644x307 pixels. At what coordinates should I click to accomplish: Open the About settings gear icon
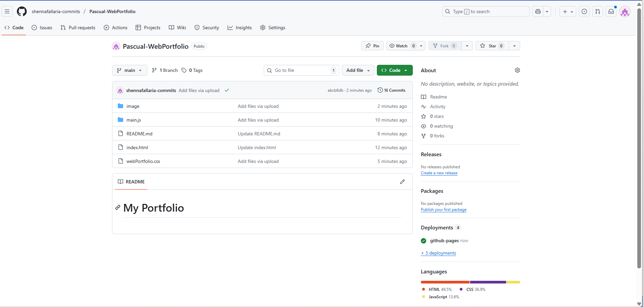(517, 70)
